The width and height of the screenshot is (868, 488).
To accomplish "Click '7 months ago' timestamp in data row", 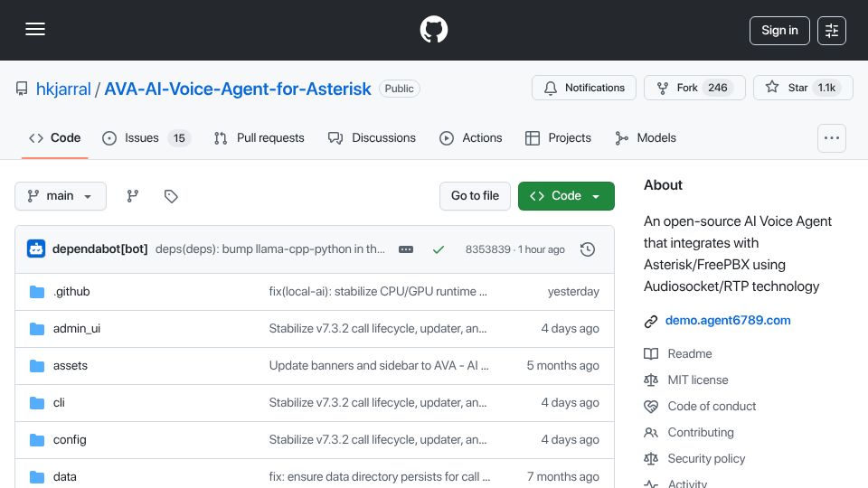I will coord(563,477).
